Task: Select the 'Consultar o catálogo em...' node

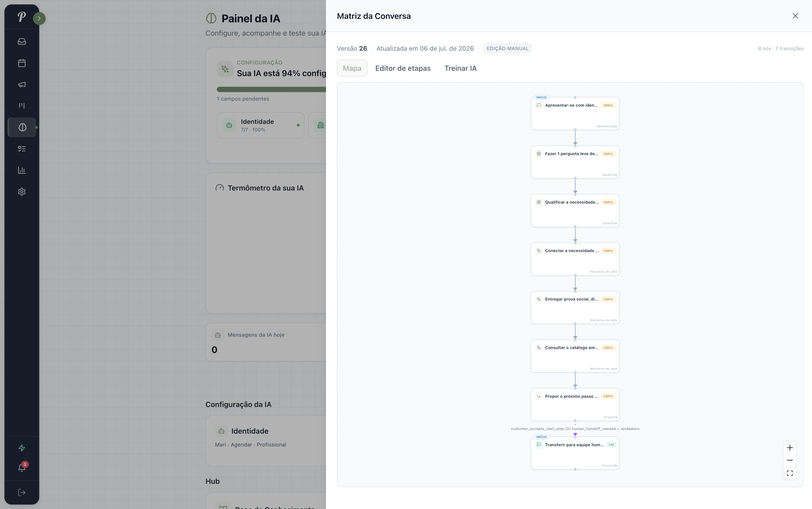Action: pos(575,356)
